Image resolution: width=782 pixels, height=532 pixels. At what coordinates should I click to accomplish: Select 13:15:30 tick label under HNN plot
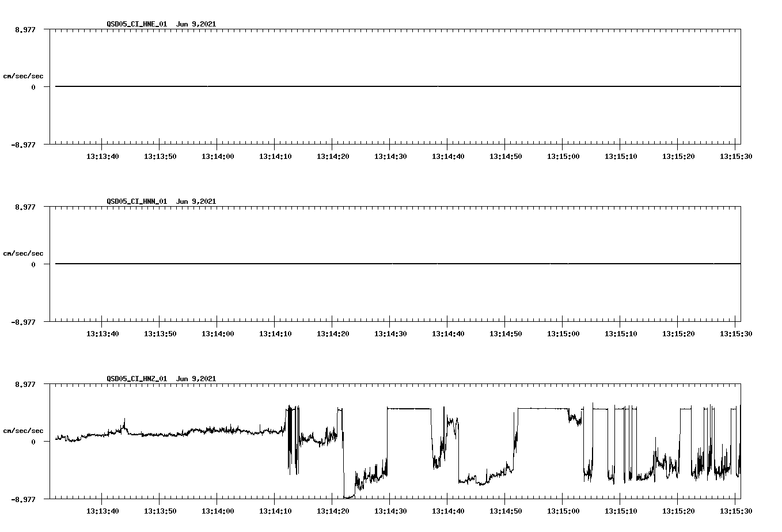736,334
